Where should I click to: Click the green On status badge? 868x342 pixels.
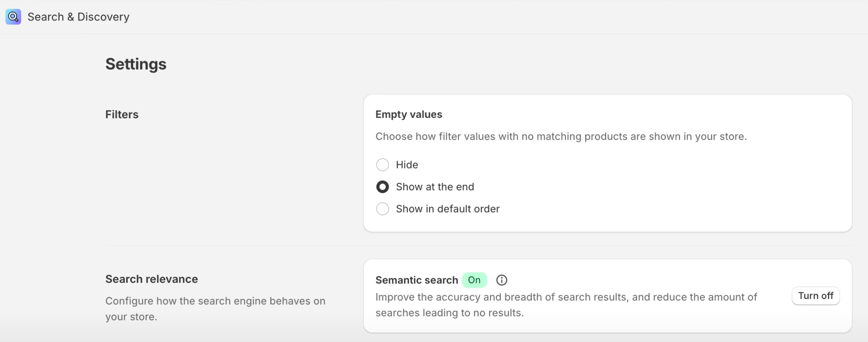[474, 280]
